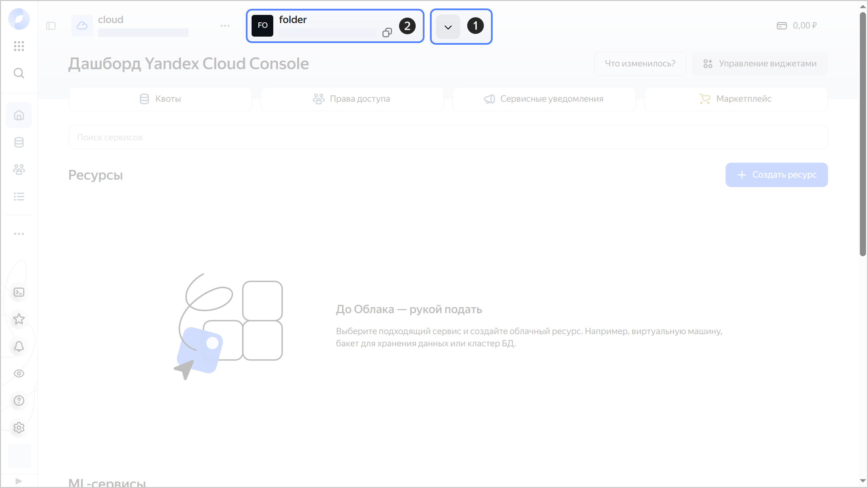Open the Права доступа section
The width and height of the screenshot is (868, 488).
pos(352,99)
